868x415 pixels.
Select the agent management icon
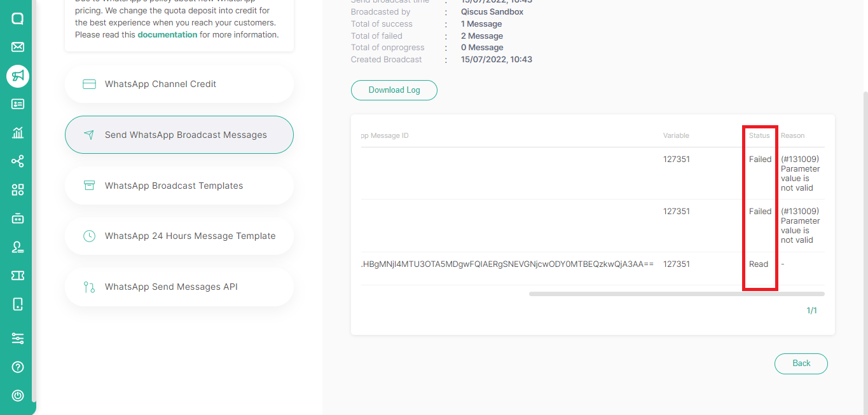click(x=17, y=247)
